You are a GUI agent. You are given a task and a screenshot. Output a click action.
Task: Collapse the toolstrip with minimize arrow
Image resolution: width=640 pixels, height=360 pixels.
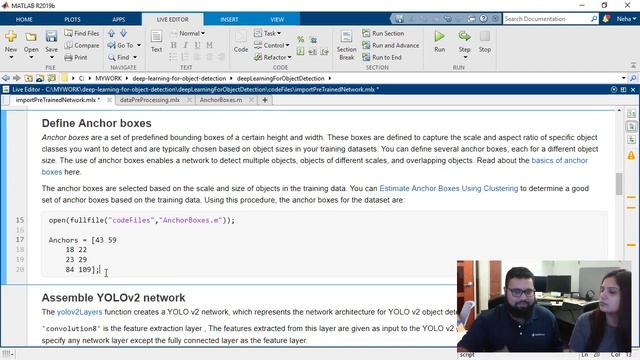633,65
